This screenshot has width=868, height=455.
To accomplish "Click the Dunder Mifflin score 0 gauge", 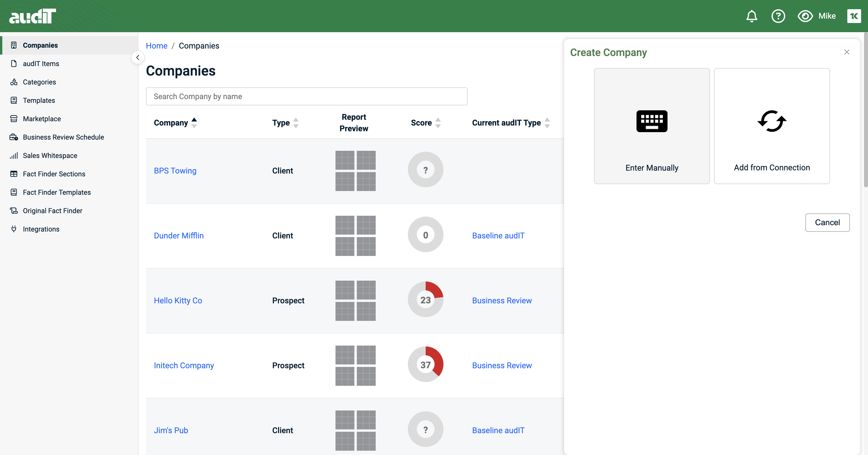I will [425, 235].
